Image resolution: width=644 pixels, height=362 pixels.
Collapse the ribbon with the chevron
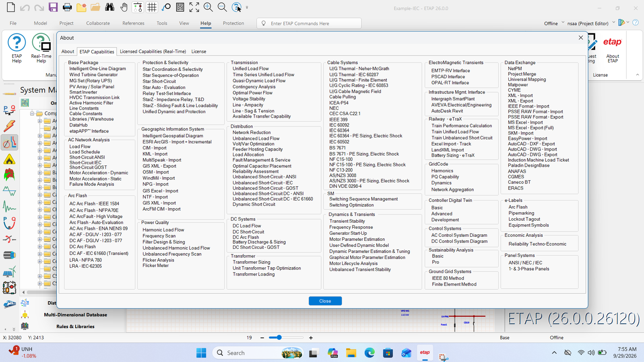[x=637, y=74]
